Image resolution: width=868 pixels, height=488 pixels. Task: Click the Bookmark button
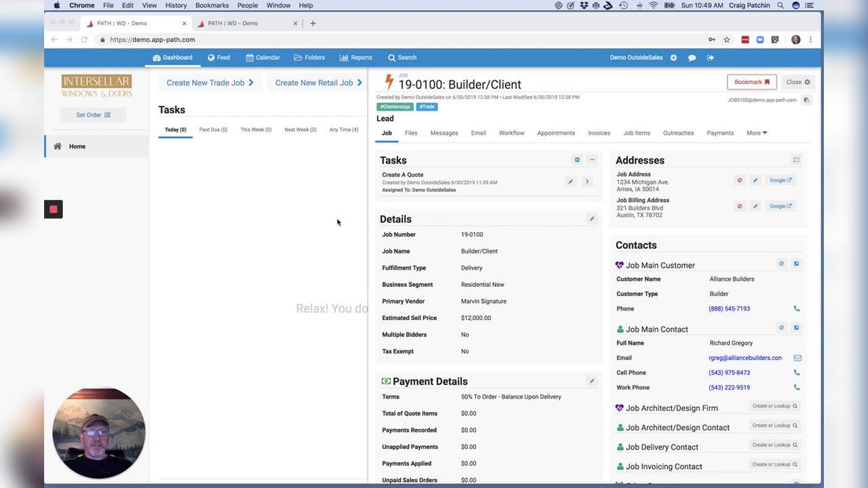pos(752,82)
